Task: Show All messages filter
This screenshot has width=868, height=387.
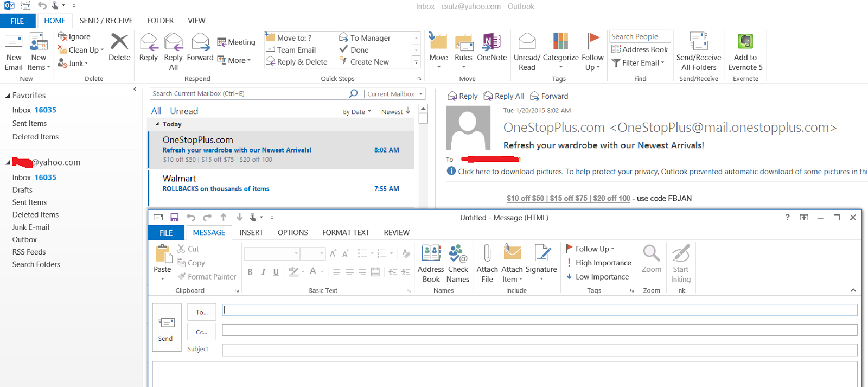Action: coord(156,111)
